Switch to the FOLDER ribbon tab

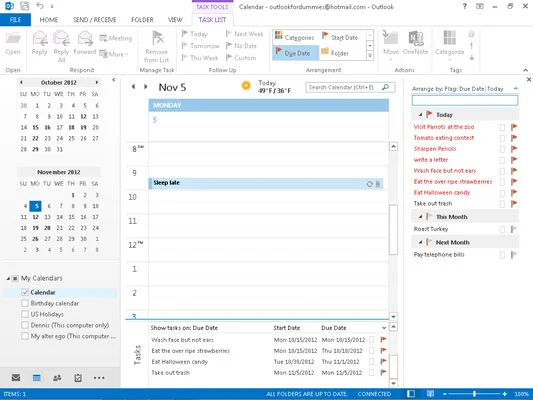point(142,20)
